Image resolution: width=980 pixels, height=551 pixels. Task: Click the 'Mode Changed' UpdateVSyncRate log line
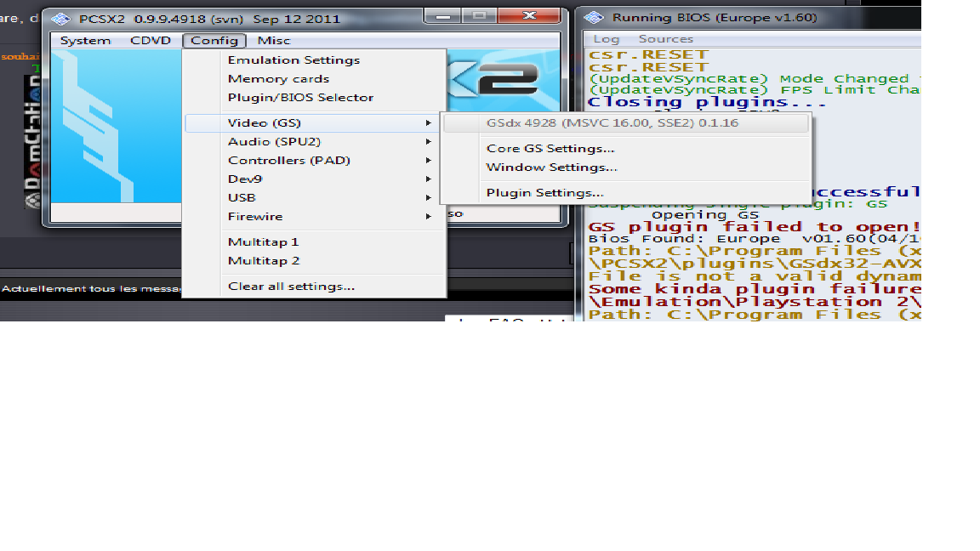pyautogui.click(x=755, y=79)
